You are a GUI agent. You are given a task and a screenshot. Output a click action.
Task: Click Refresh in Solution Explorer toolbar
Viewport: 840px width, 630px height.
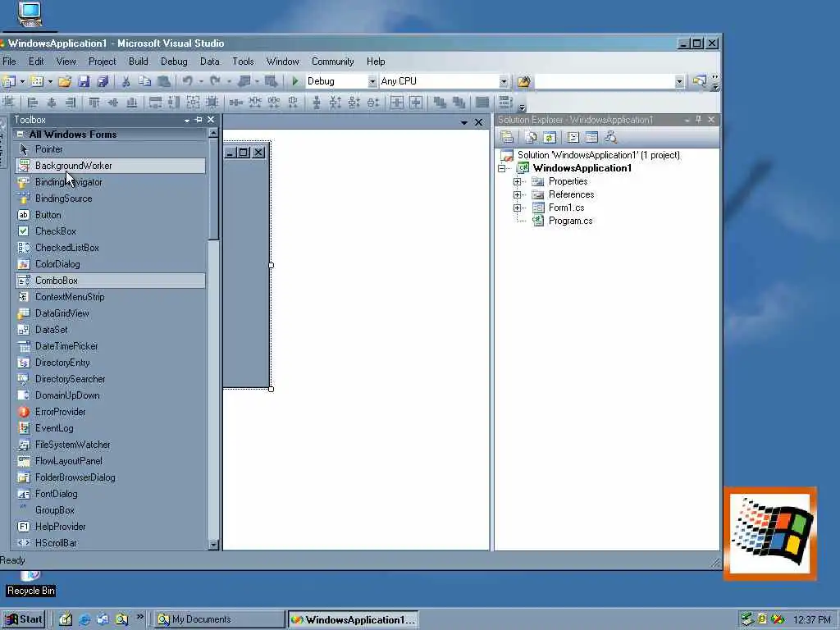click(x=549, y=137)
